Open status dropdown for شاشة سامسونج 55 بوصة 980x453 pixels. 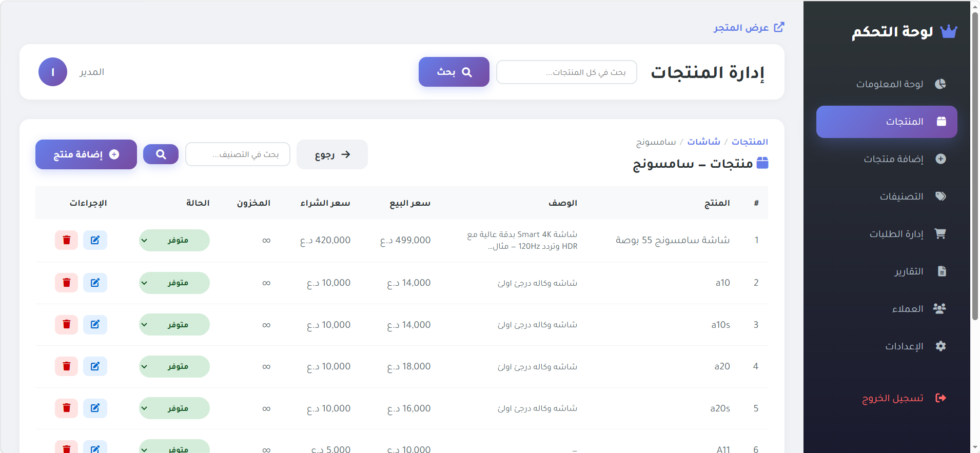click(x=174, y=240)
